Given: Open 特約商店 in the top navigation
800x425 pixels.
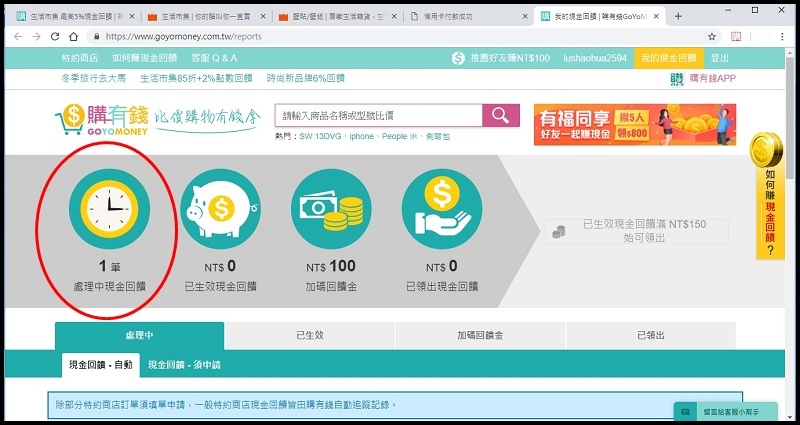Looking at the screenshot, I should tap(78, 58).
